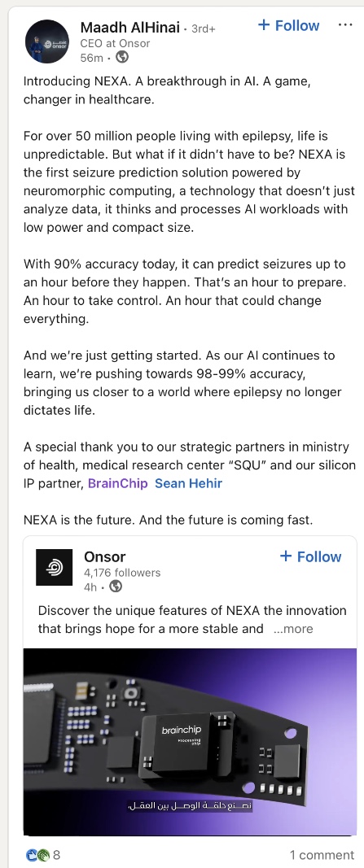Expand the shared post with ...more
Image resolution: width=364 pixels, height=868 pixels.
(293, 629)
